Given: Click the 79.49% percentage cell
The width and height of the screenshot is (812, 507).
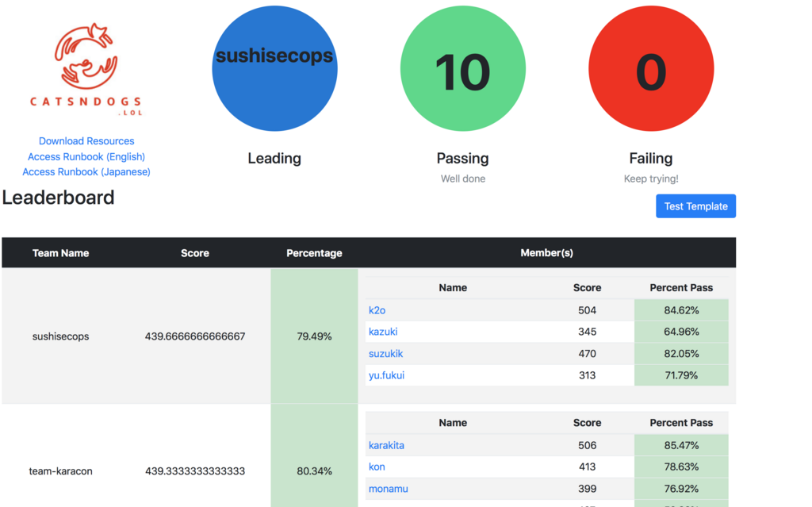Looking at the screenshot, I should click(x=314, y=336).
